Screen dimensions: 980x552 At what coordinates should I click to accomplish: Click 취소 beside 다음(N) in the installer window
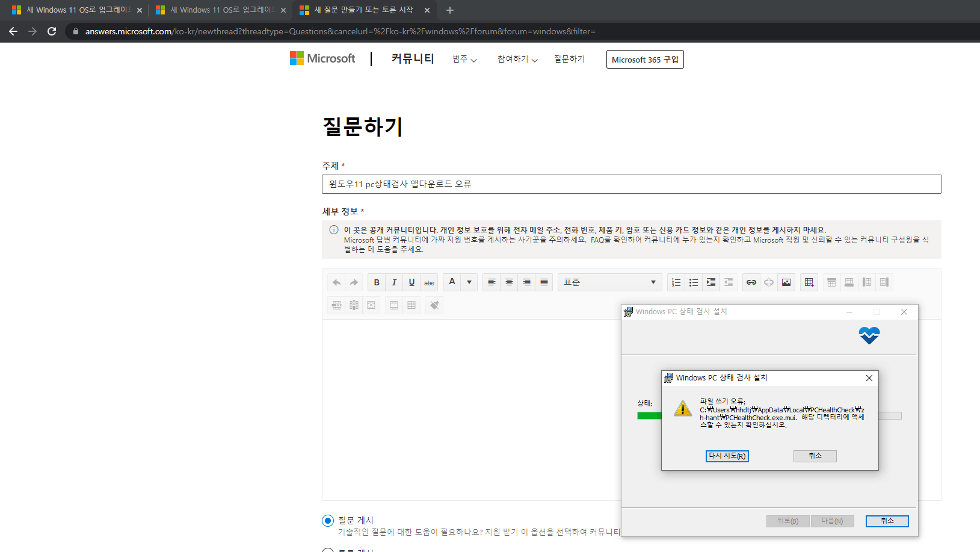coord(887,521)
